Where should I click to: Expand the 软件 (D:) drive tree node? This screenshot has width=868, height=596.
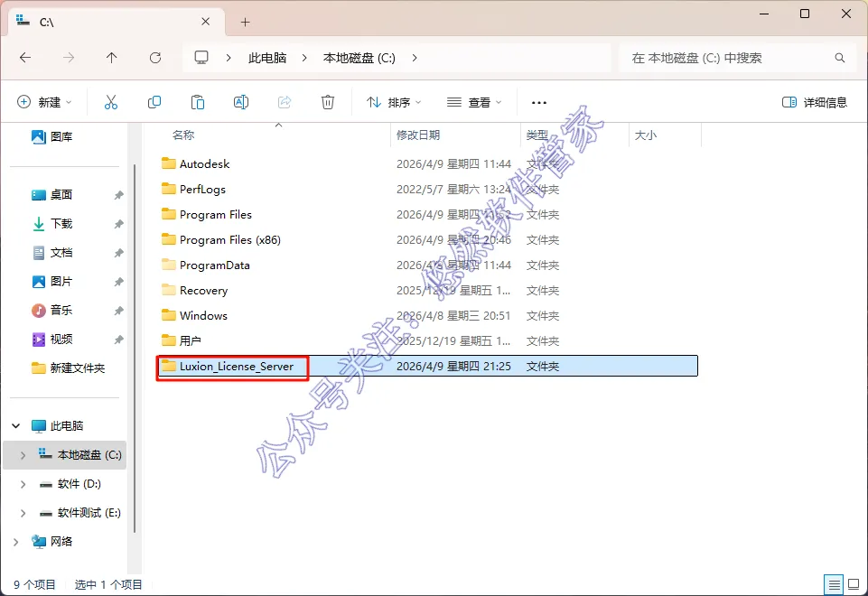click(x=23, y=484)
